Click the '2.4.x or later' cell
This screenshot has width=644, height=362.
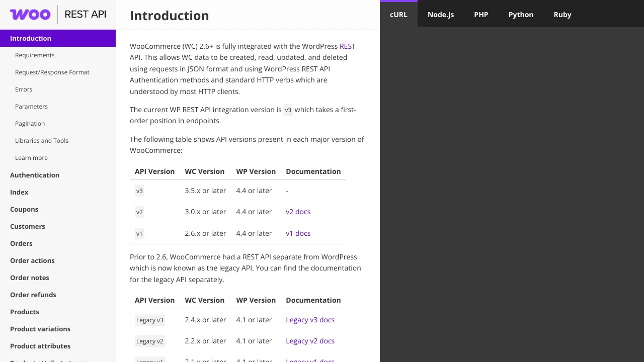[205, 320]
